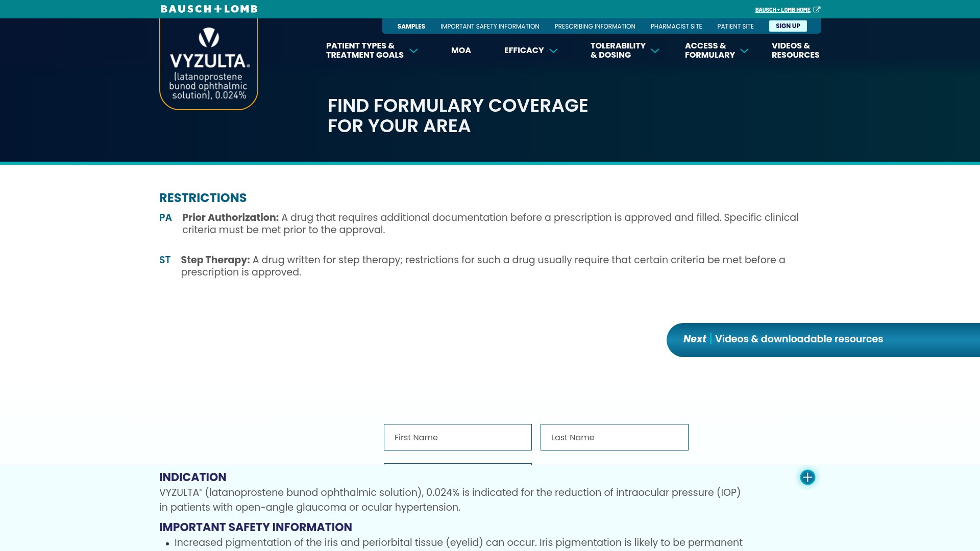This screenshot has width=980, height=551.
Task: Click the RESTRICTIONS heading
Action: (203, 198)
